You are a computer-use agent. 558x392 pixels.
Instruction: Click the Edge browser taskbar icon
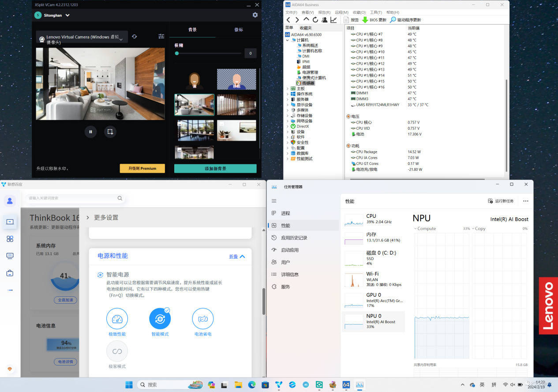click(252, 385)
